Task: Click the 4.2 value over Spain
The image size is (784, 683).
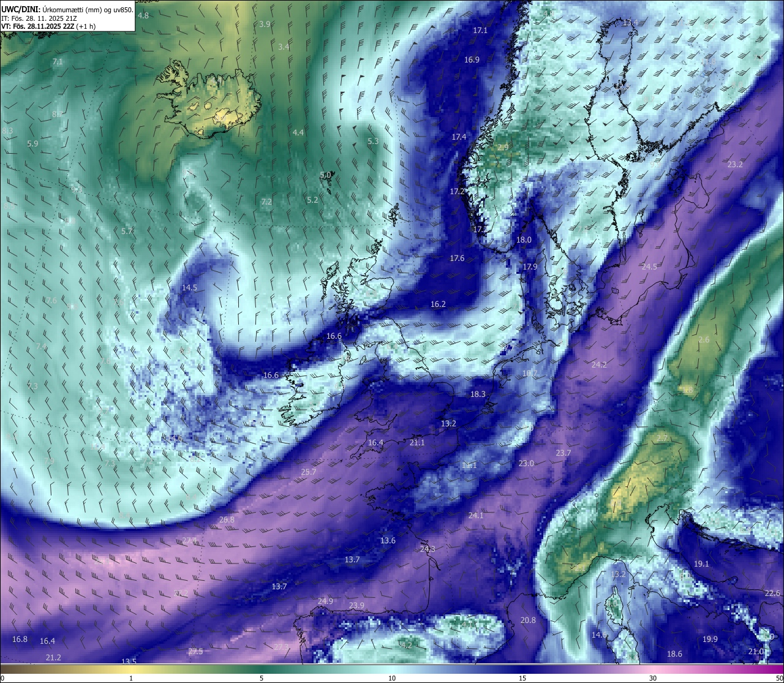Action: point(406,646)
